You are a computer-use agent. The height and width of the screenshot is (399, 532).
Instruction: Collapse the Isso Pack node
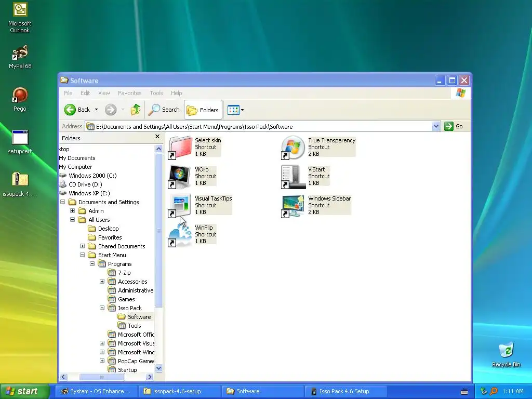tap(102, 308)
